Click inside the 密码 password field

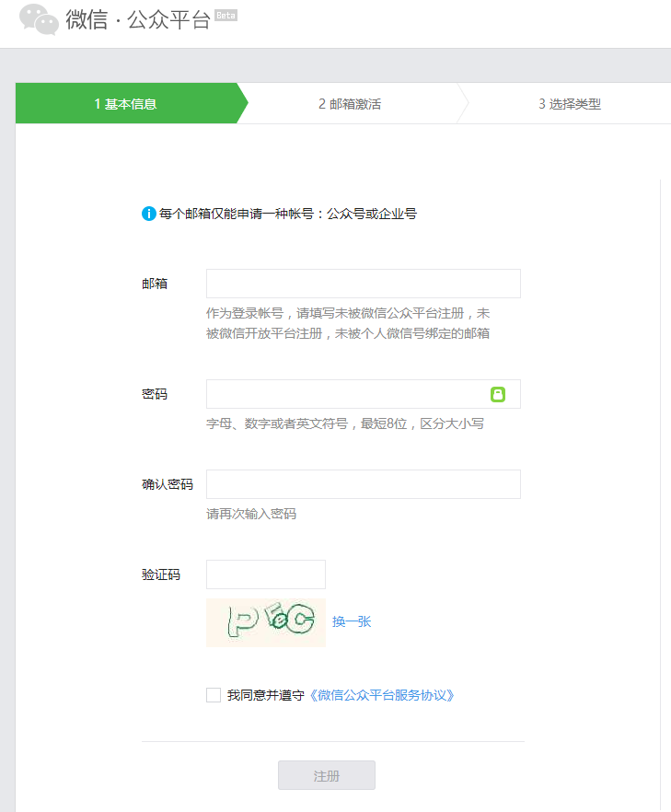click(346, 394)
